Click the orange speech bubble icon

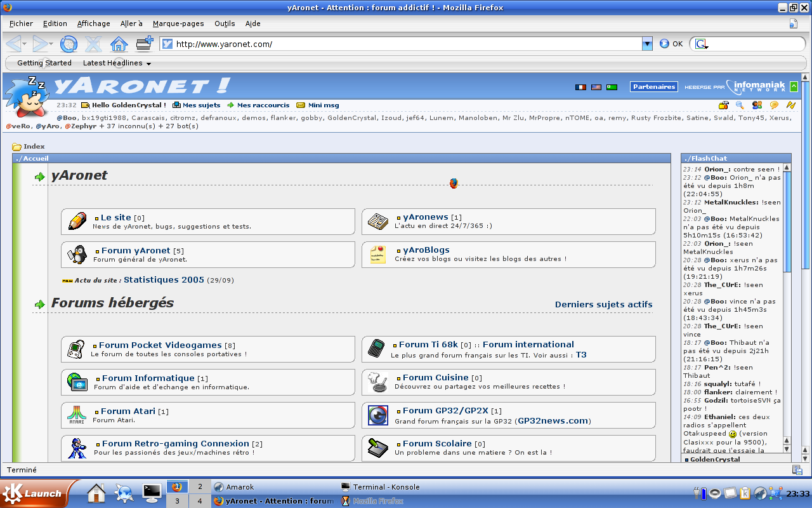tap(774, 105)
